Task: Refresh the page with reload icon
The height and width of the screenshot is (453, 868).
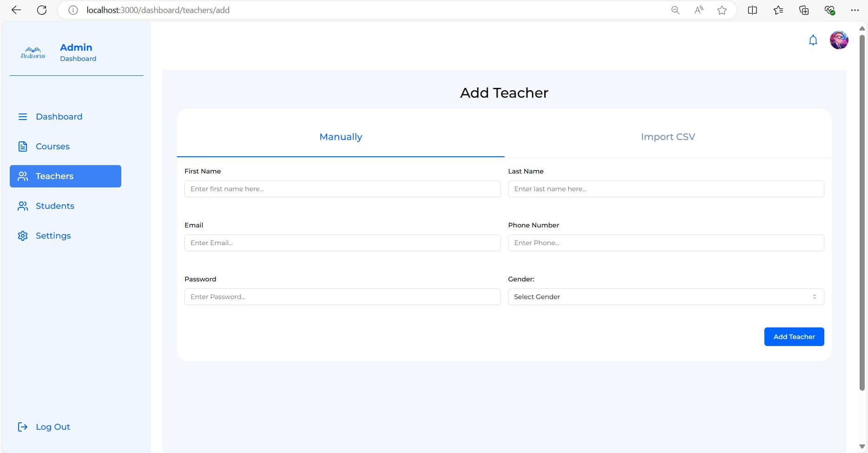Action: tap(42, 10)
